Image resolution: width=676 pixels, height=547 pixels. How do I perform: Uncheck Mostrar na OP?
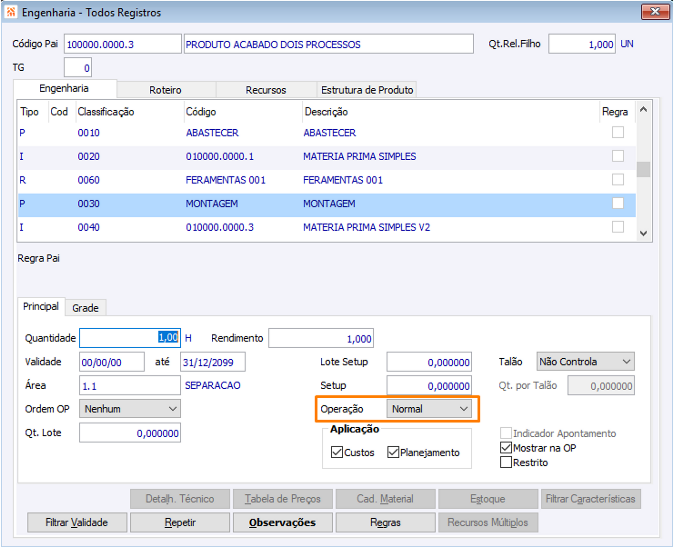coord(506,448)
